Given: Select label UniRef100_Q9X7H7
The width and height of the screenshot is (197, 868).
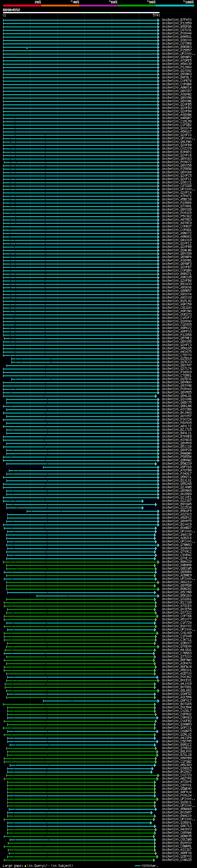Looking at the screenshot, I should (x=177, y=365).
